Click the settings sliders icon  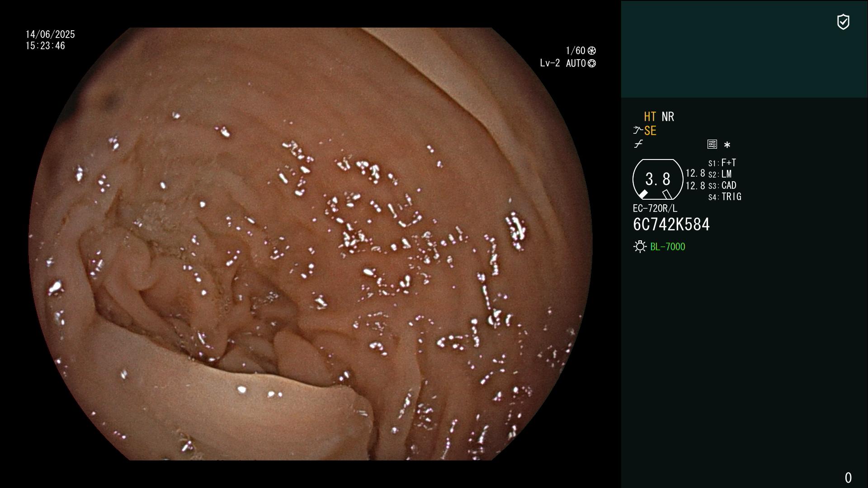[712, 144]
